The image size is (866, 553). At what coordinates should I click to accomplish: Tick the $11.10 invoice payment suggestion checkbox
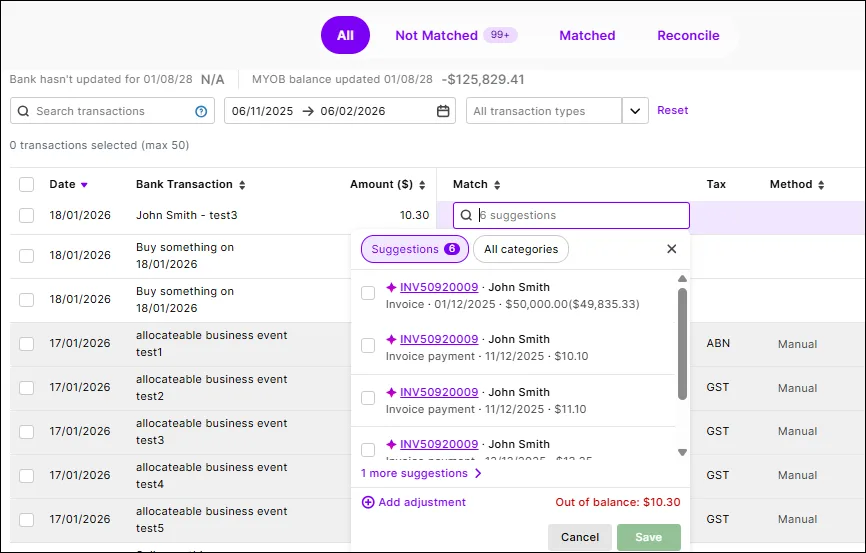[x=368, y=398]
